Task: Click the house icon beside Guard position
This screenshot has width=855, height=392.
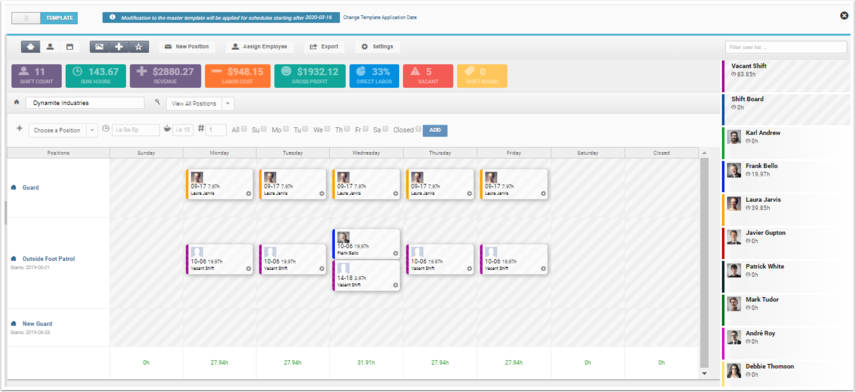Action: (x=13, y=188)
